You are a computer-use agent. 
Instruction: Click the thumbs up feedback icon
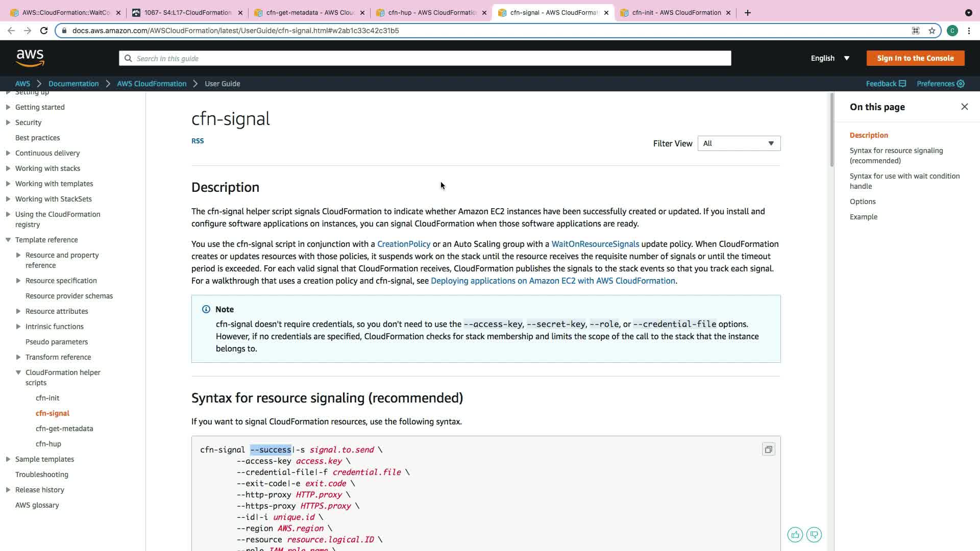coord(795,535)
